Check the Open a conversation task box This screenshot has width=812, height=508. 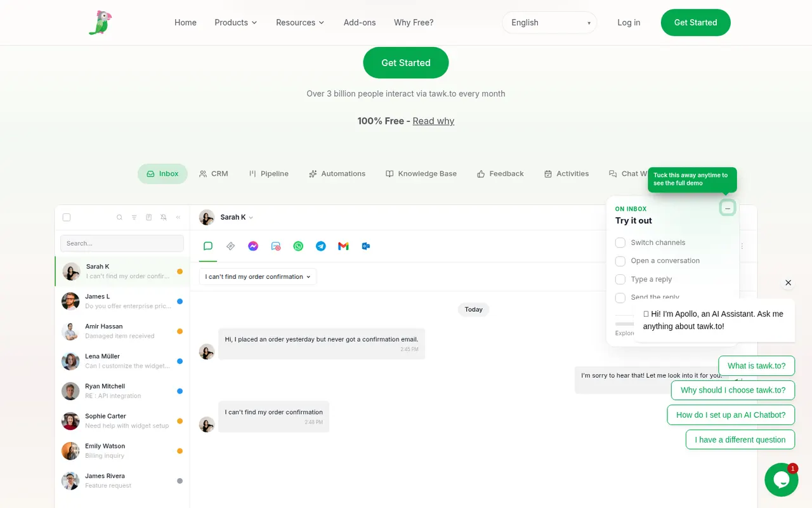point(620,261)
